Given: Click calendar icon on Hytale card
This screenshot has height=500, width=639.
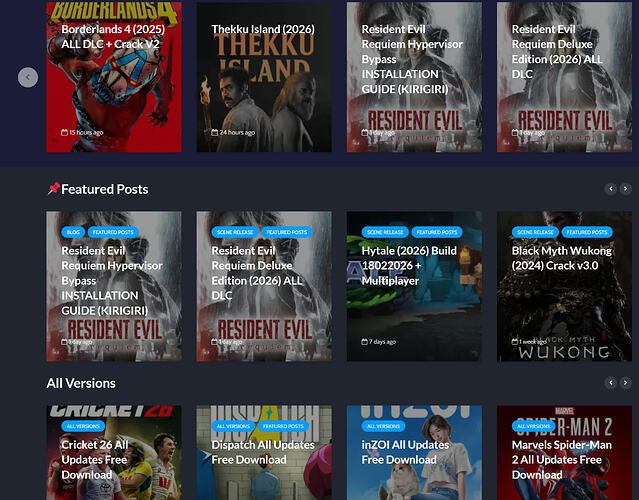Looking at the screenshot, I should tap(364, 341).
